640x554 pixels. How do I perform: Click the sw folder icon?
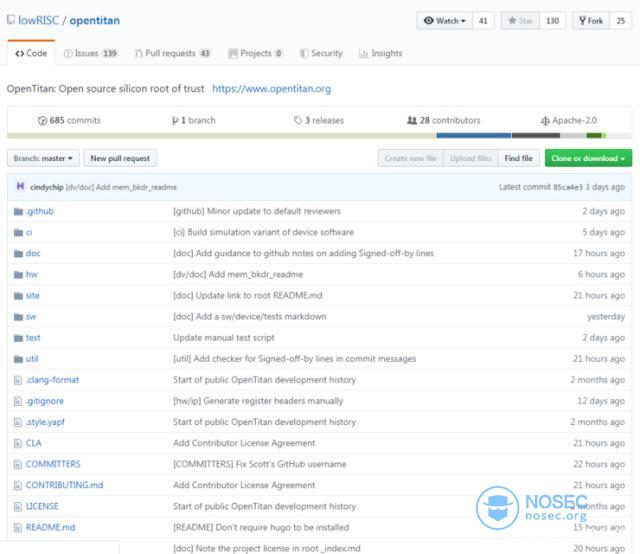[x=18, y=317]
